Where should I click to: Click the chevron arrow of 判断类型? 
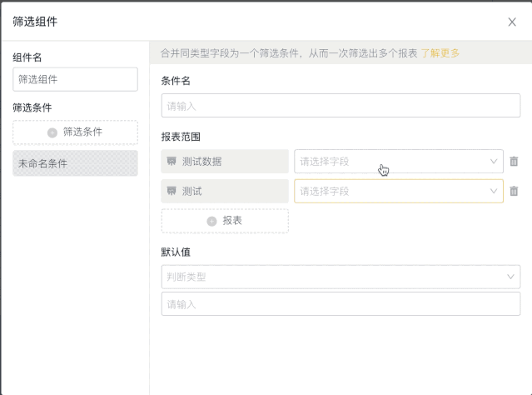click(510, 277)
